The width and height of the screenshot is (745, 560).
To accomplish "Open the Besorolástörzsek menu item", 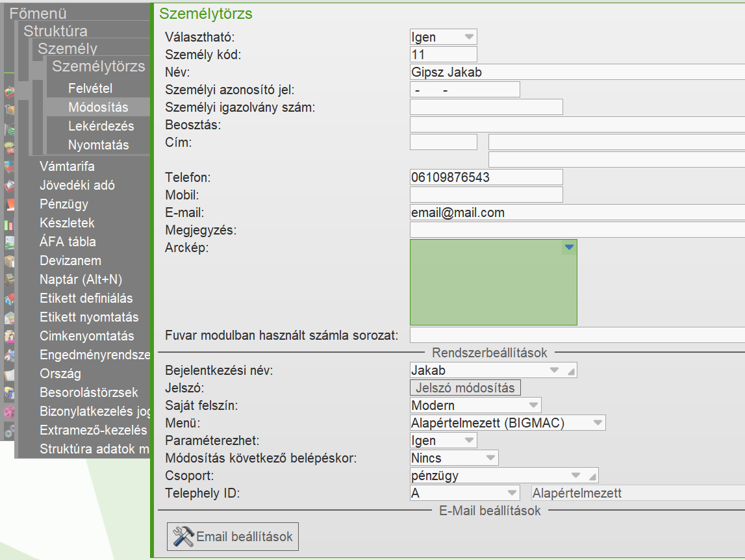I will 88,392.
